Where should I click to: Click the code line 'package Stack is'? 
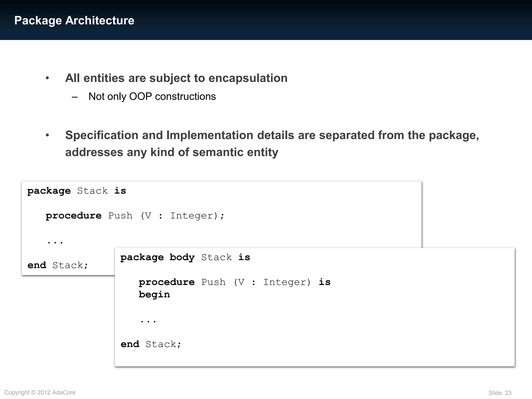click(x=77, y=191)
